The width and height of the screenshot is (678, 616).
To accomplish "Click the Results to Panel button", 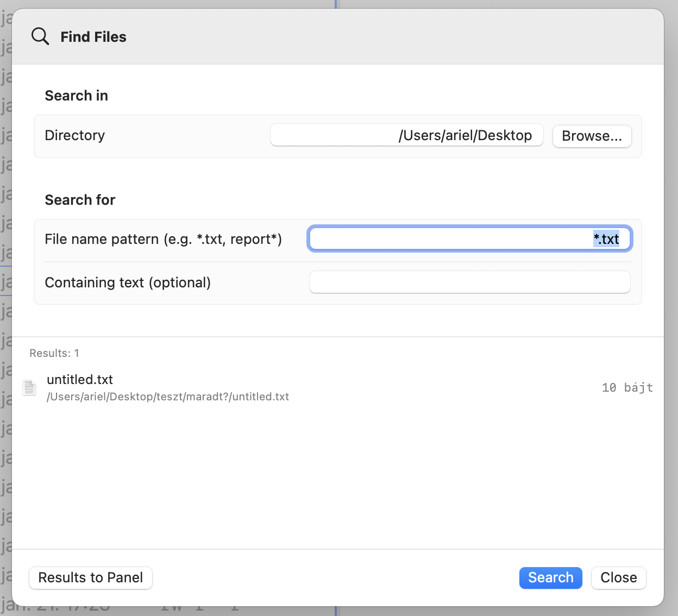I will pos(91,577).
